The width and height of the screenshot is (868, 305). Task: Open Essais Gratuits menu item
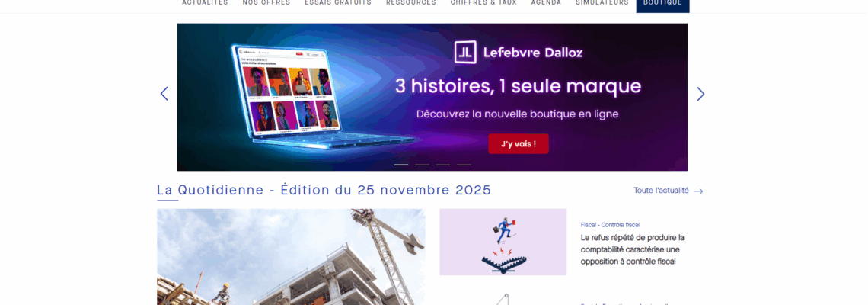point(338,3)
